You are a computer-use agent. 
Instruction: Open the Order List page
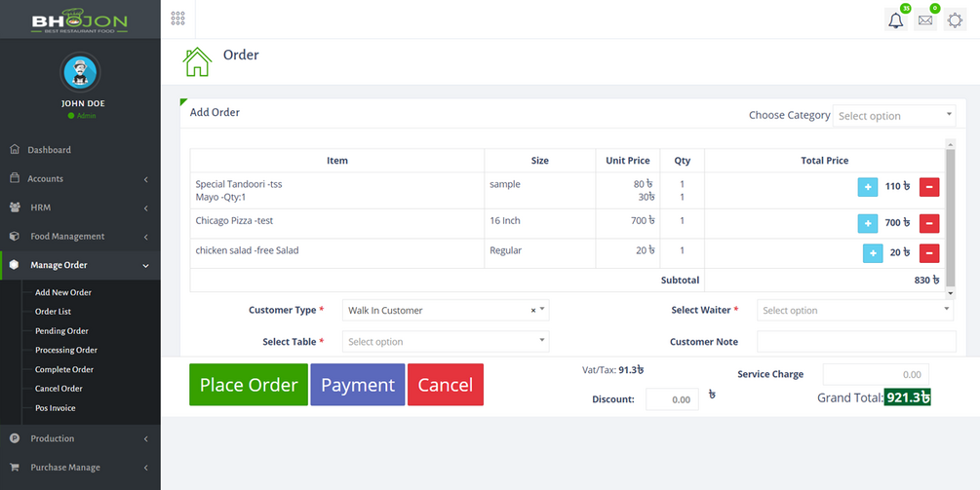[53, 312]
